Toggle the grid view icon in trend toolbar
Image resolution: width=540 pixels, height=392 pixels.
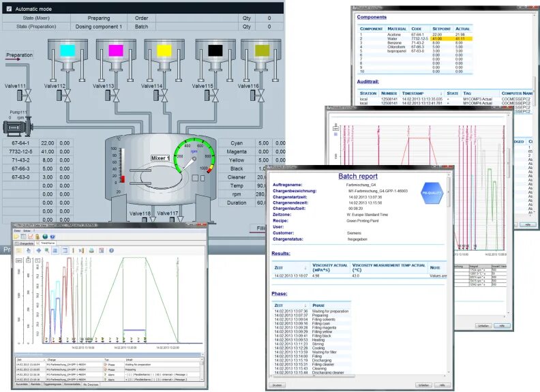point(55,251)
